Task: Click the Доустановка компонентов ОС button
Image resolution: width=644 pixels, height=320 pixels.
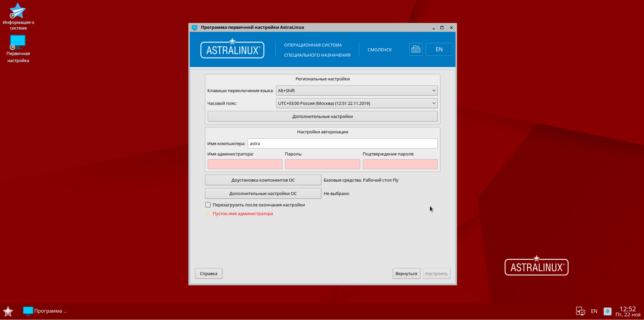Action: [263, 180]
